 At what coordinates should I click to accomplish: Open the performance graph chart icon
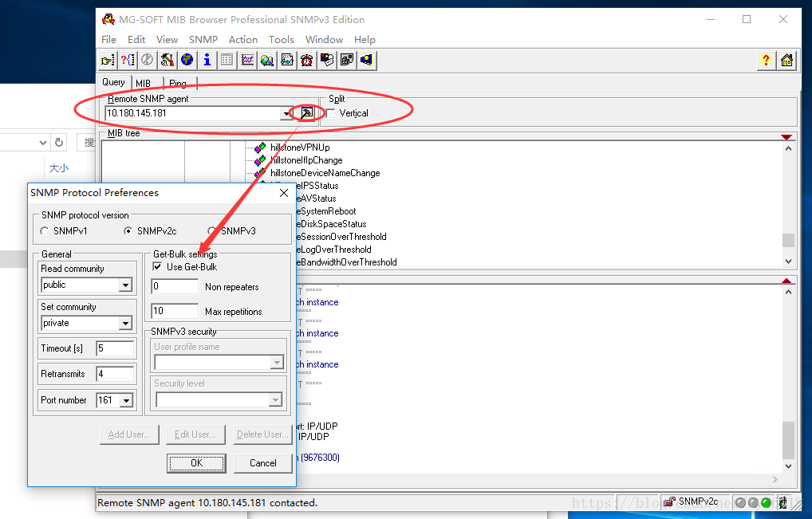[247, 60]
